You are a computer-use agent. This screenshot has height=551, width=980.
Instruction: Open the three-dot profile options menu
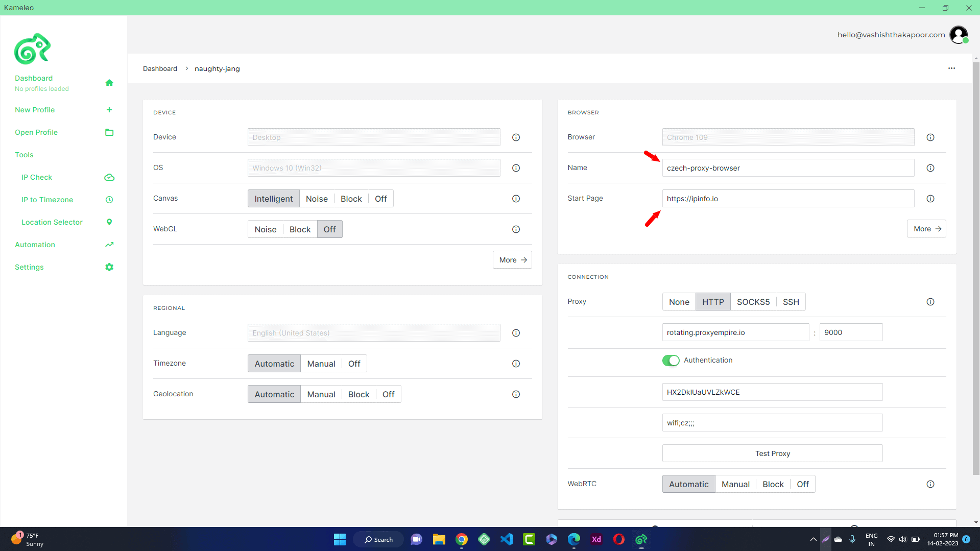click(951, 68)
